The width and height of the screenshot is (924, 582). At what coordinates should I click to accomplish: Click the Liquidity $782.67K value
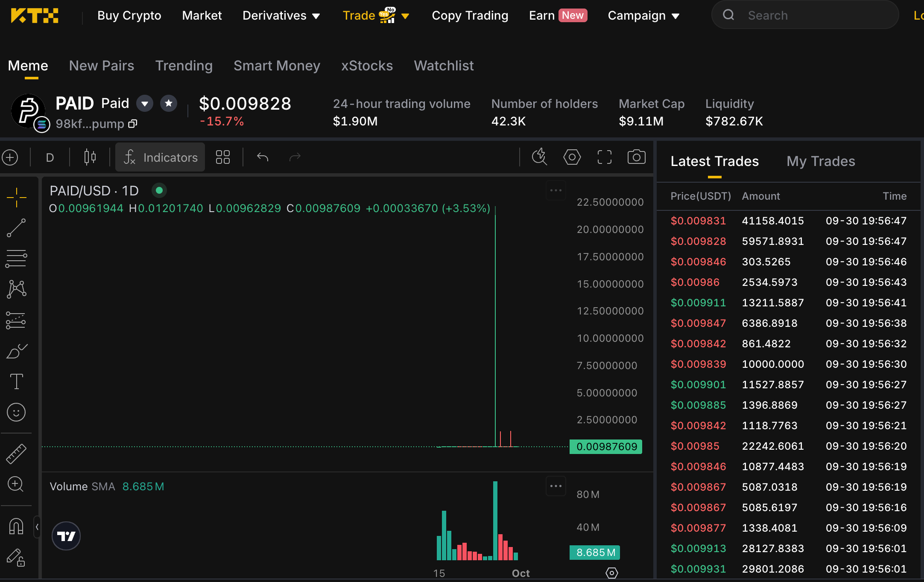tap(734, 122)
